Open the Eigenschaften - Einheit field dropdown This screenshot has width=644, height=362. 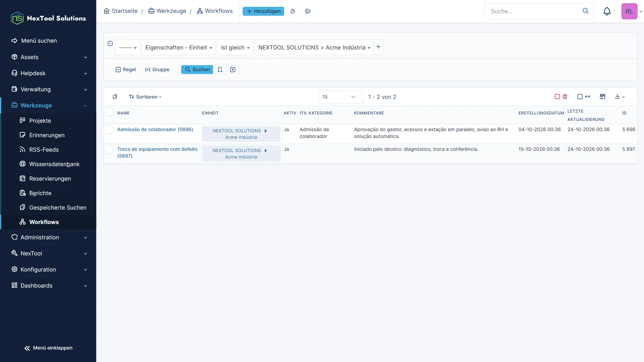[179, 47]
